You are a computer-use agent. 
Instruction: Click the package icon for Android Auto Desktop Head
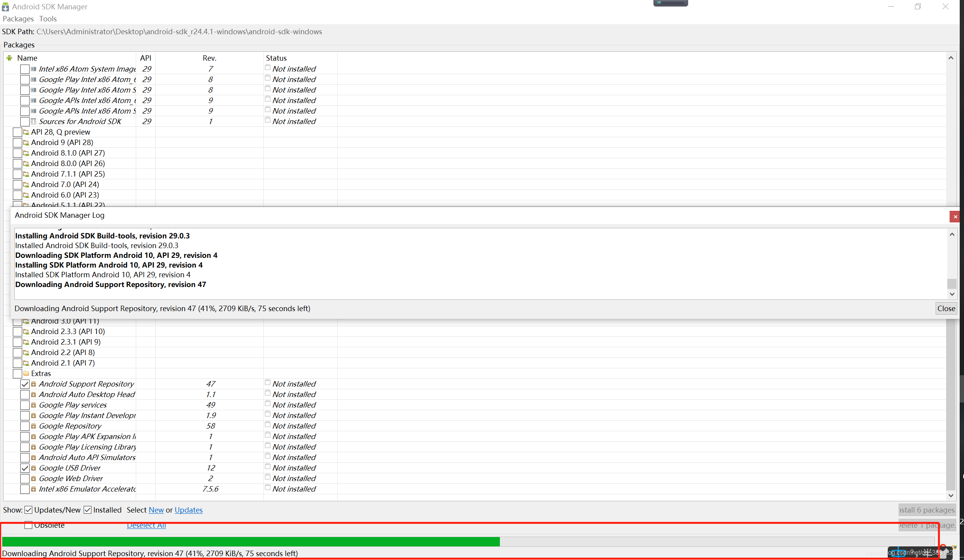(x=33, y=395)
